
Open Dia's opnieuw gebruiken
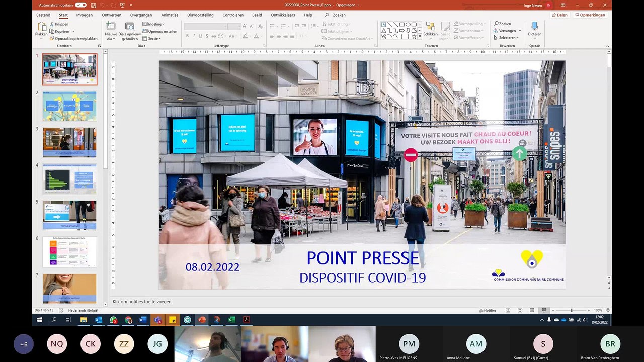tap(130, 27)
